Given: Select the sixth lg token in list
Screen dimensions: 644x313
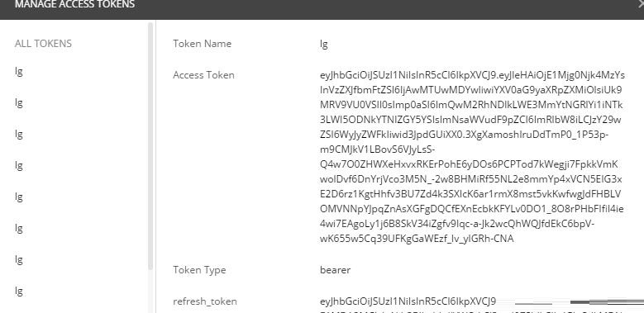Looking at the screenshot, I should click(19, 229).
